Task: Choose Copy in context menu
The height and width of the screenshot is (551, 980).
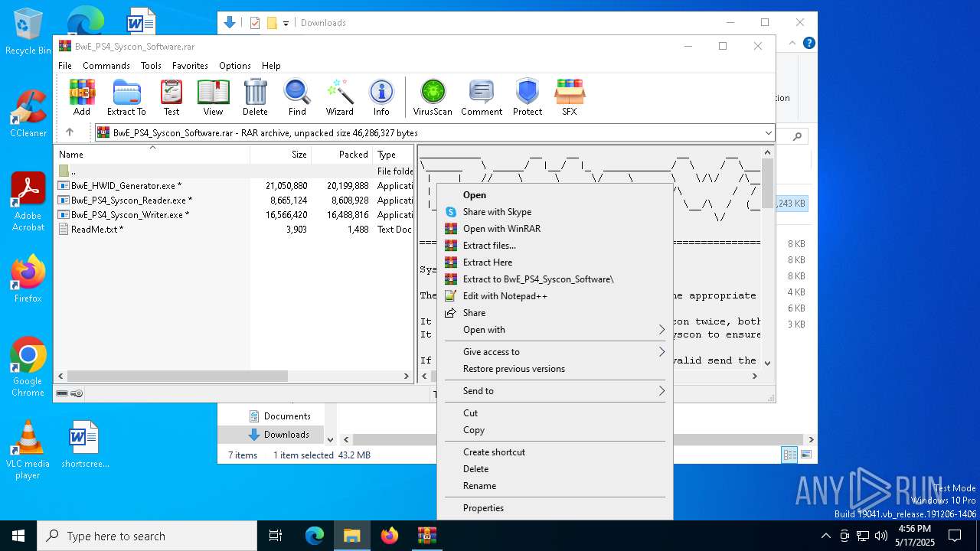Action: pos(554,430)
